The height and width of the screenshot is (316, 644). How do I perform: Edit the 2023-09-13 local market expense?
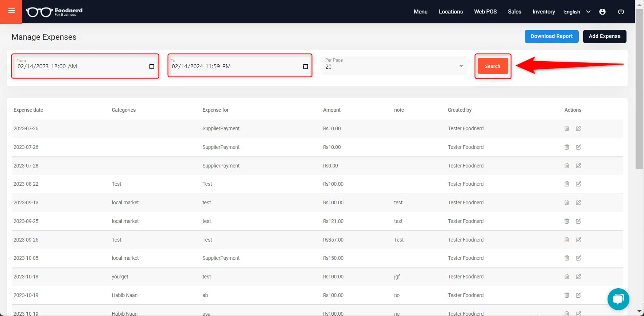578,203
